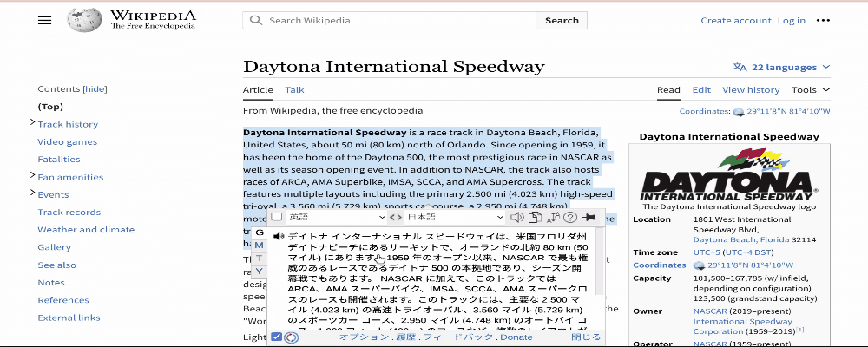Click speaker icon beside the Japanese translation
This screenshot has height=347, width=868.
[279, 236]
